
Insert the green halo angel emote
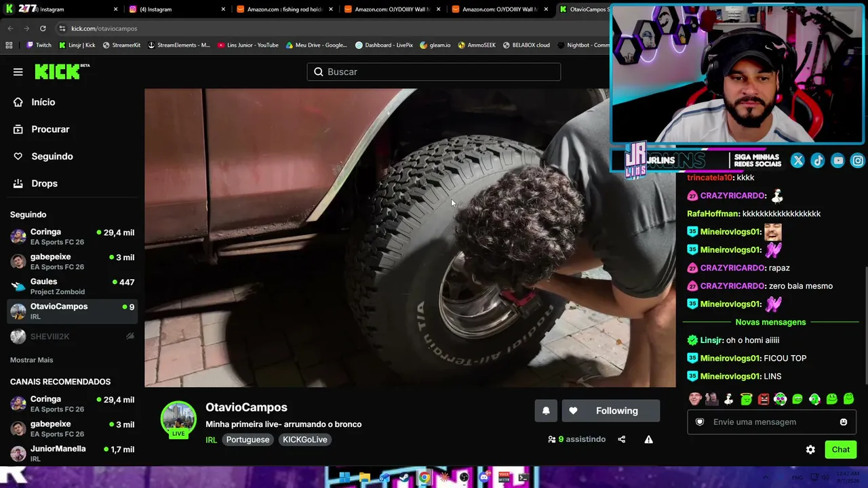[746, 399]
